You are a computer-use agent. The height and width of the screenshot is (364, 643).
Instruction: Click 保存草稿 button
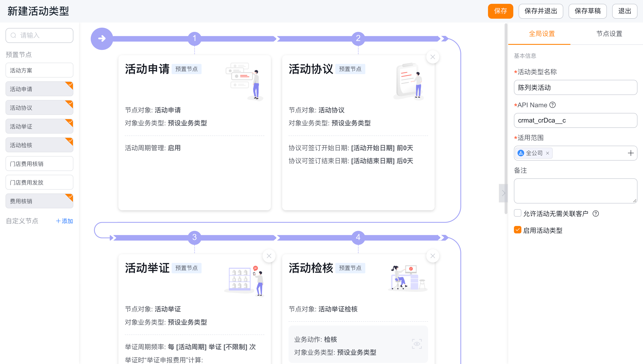[x=588, y=11]
